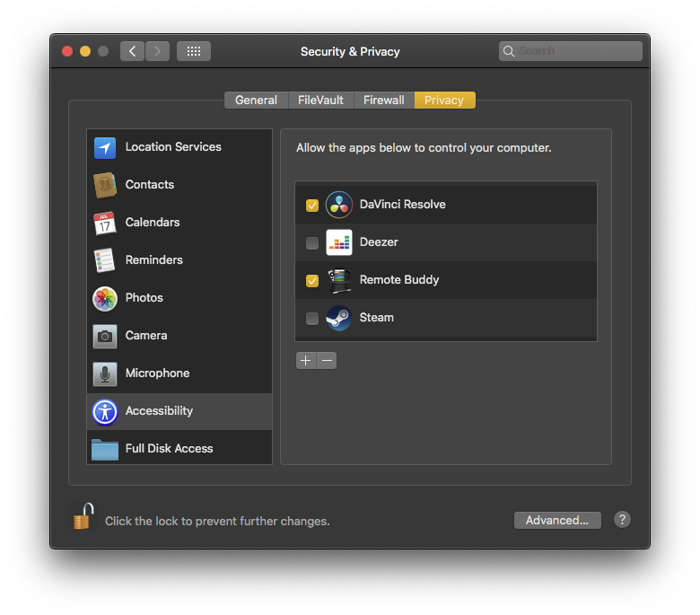
Task: Enable the Steam checkbox
Action: click(x=312, y=319)
